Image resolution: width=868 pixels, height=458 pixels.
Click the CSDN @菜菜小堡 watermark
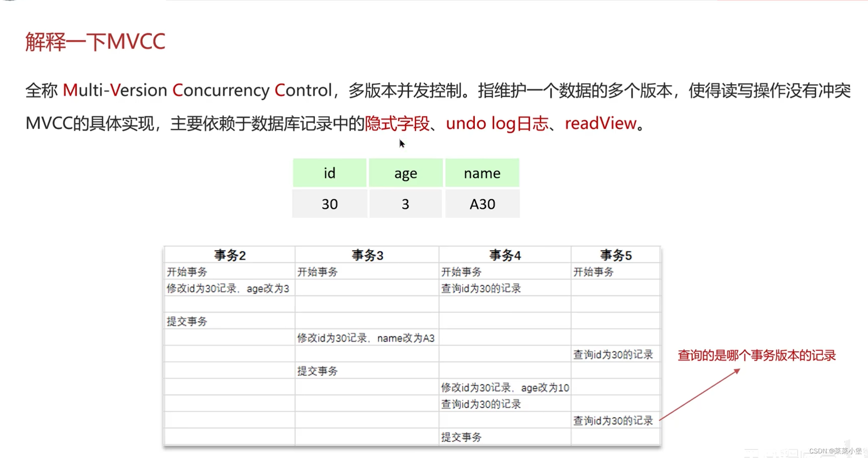click(x=835, y=451)
